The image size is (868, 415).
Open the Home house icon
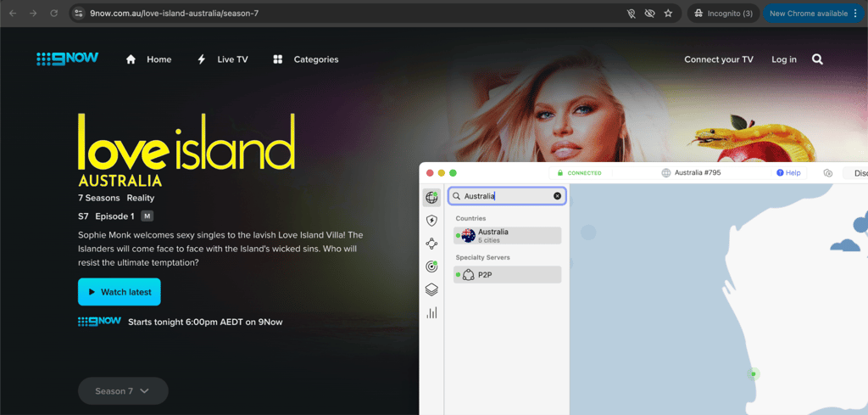point(131,59)
